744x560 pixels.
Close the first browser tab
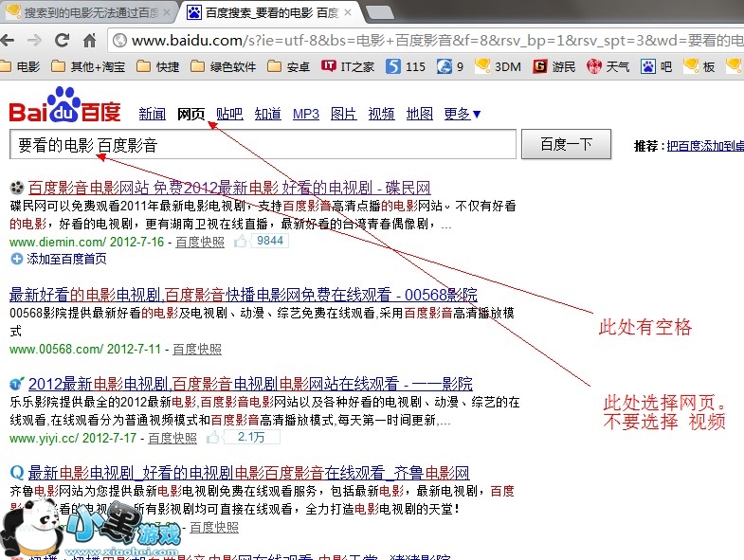(167, 12)
